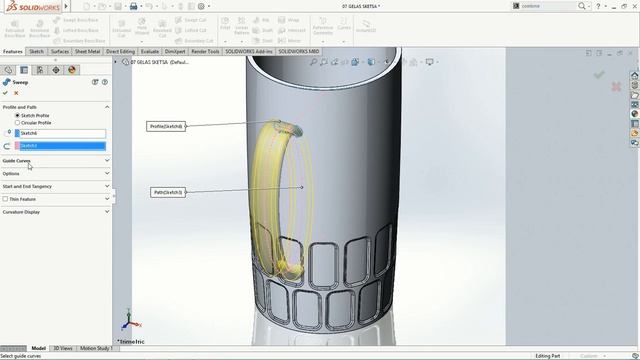Image resolution: width=640 pixels, height=360 pixels.
Task: Accept the Sweep with the green checkmark
Action: tap(5, 93)
